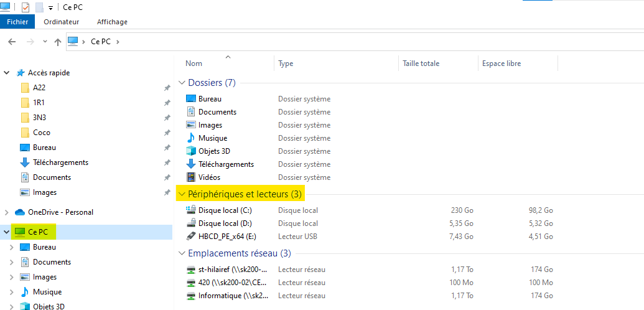This screenshot has width=644, height=310.
Task: Go back with the left arrow button
Action: point(12,42)
